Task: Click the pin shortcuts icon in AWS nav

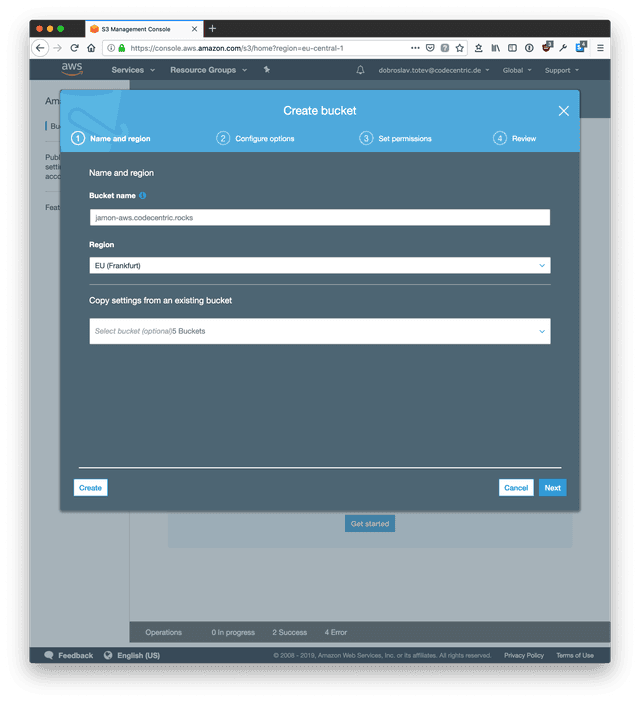Action: [267, 70]
